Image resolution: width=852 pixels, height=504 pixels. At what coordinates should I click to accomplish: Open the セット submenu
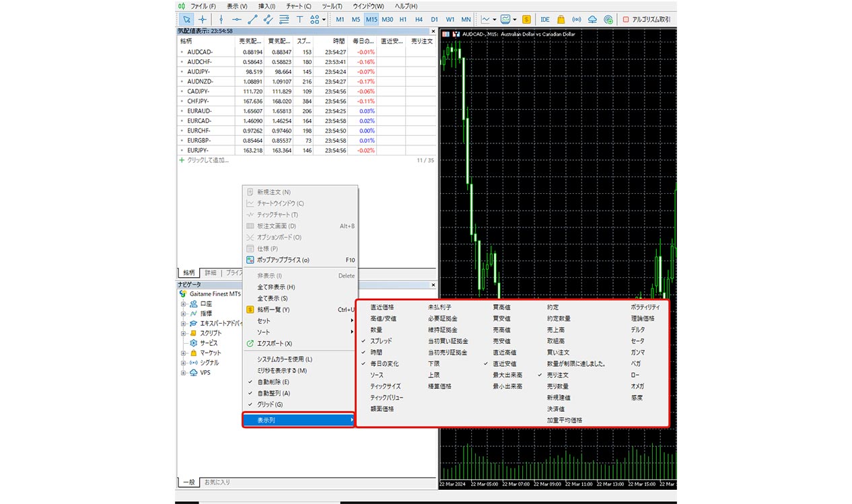(x=300, y=321)
